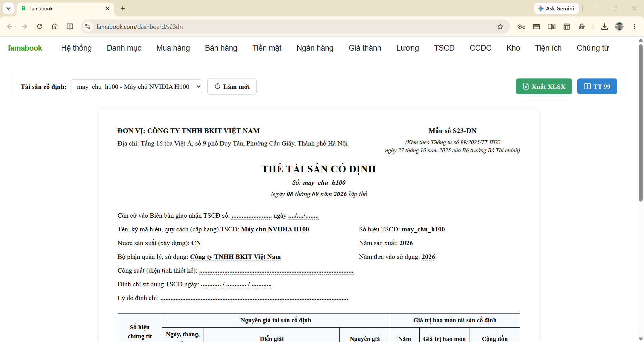The image size is (644, 342).
Task: Open the browser downloads icon
Action: click(x=604, y=26)
